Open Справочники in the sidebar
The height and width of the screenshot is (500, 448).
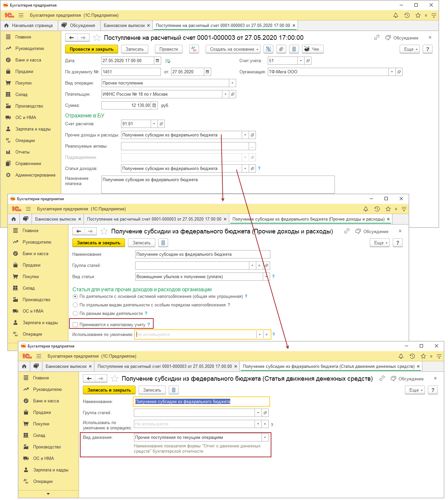(x=28, y=164)
